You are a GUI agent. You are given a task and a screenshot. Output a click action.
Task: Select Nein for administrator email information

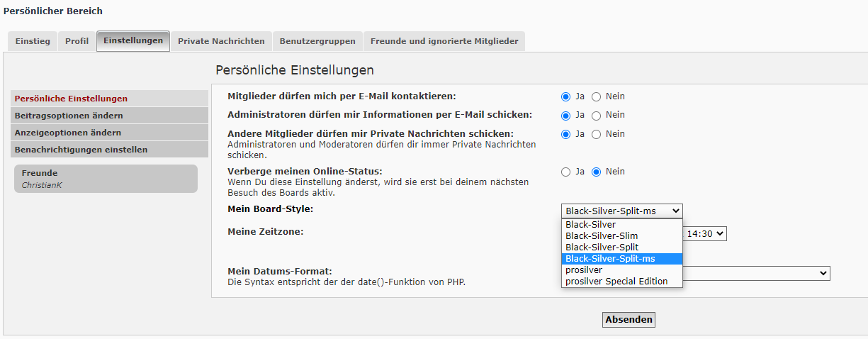[x=596, y=116]
